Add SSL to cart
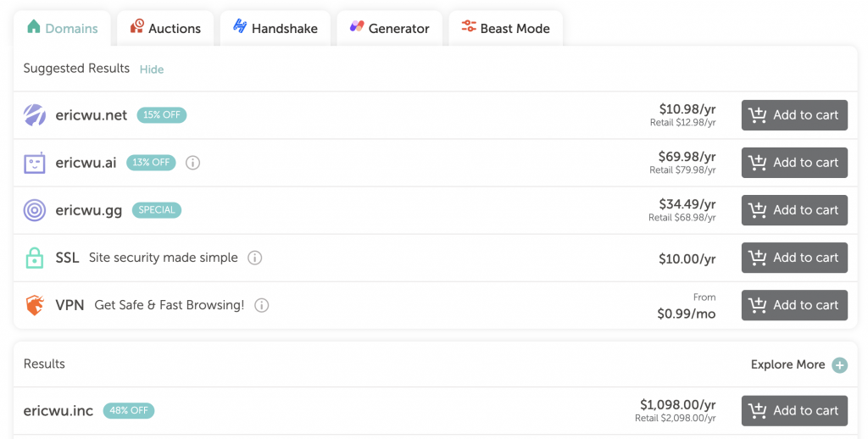Viewport: 868px width, 439px height. (794, 258)
